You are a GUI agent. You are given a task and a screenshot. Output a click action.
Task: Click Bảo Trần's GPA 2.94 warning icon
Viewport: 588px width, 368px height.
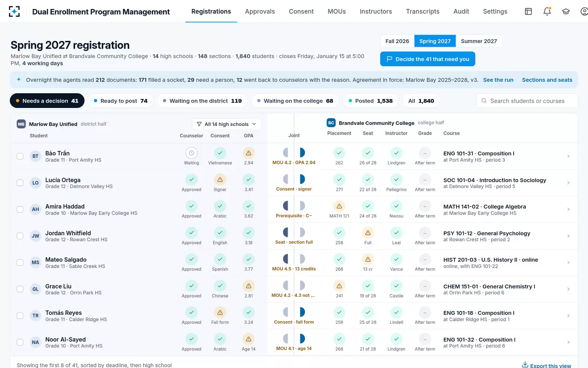tap(249, 153)
